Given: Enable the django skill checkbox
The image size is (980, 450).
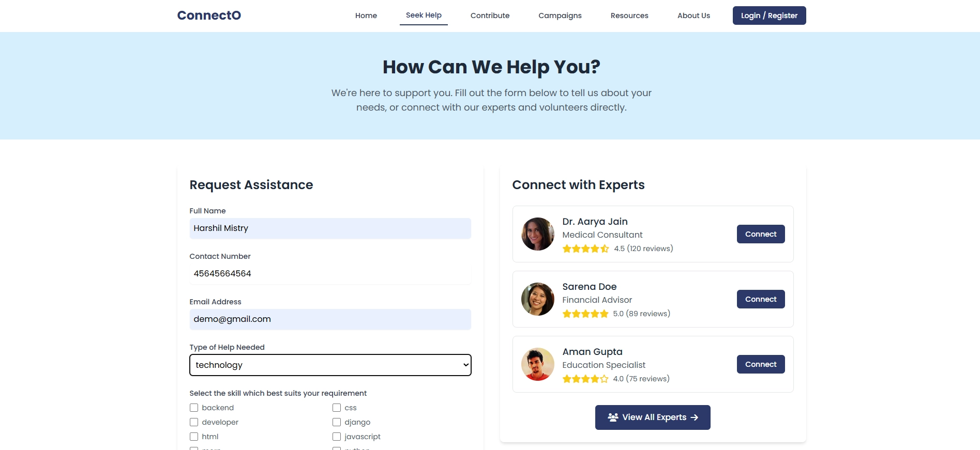Looking at the screenshot, I should coord(337,422).
